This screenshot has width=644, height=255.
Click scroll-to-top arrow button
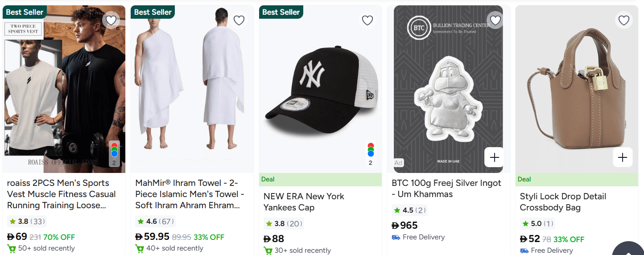point(628,251)
